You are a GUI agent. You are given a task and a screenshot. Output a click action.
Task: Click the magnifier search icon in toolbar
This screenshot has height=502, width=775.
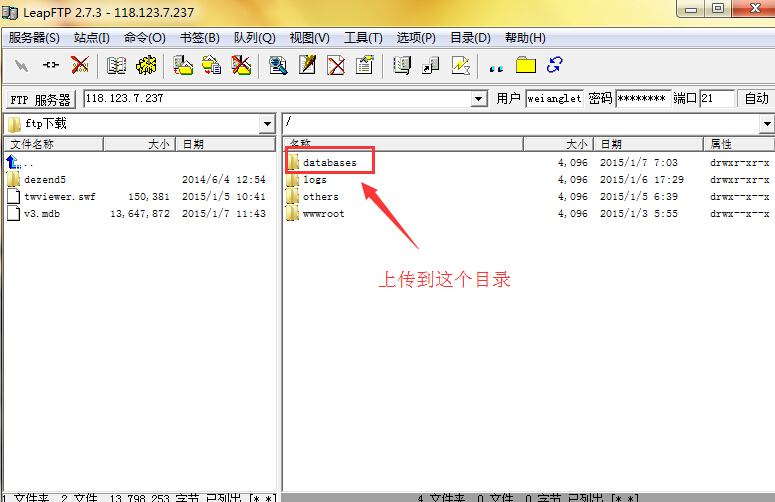278,65
